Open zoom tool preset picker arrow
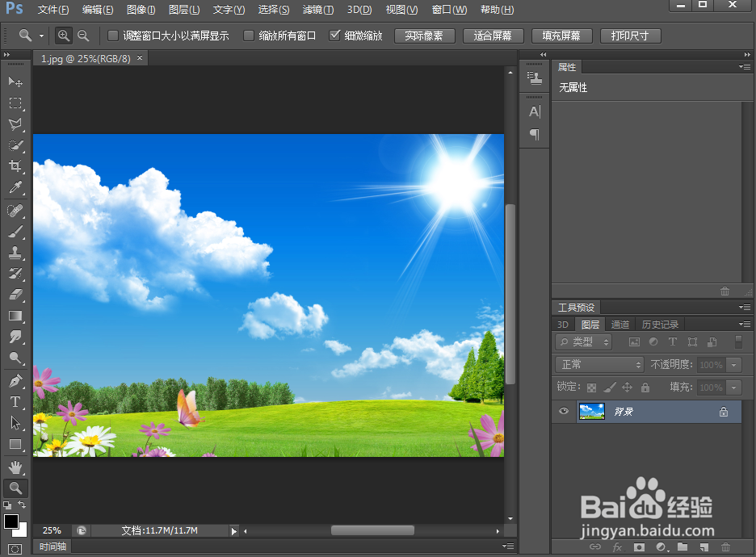Image resolution: width=756 pixels, height=557 pixels. pos(41,36)
